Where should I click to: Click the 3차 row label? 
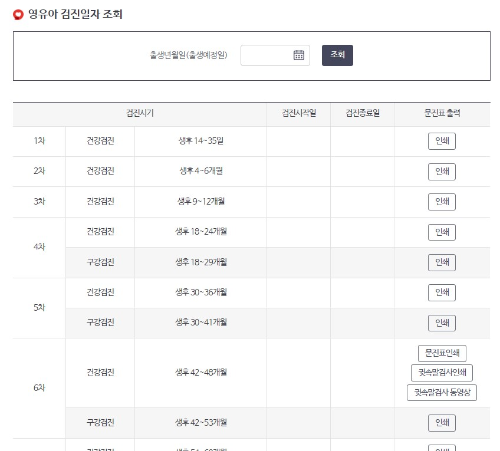pyautogui.click(x=39, y=202)
